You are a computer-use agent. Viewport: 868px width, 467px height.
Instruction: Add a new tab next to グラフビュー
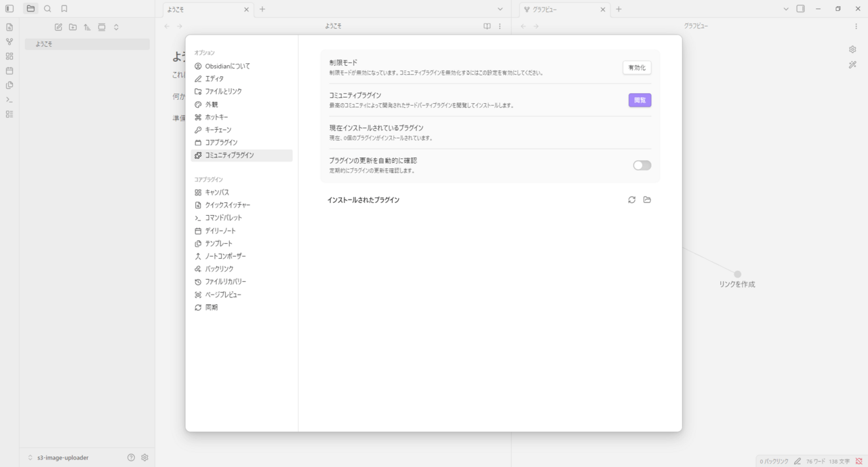[x=618, y=10]
